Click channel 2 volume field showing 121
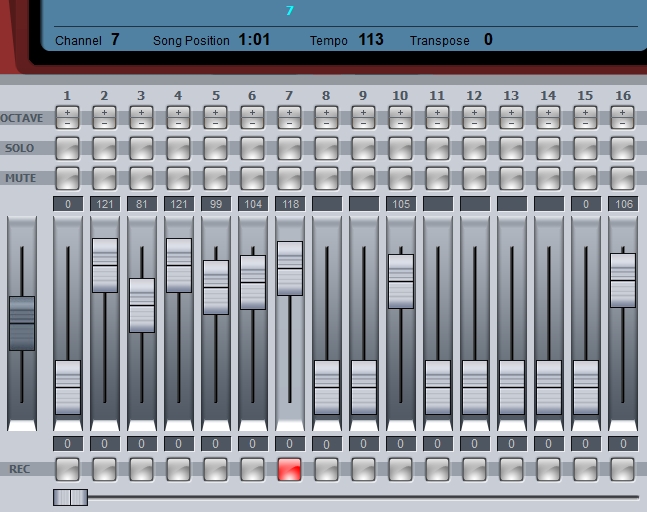This screenshot has height=512, width=647. [x=104, y=204]
